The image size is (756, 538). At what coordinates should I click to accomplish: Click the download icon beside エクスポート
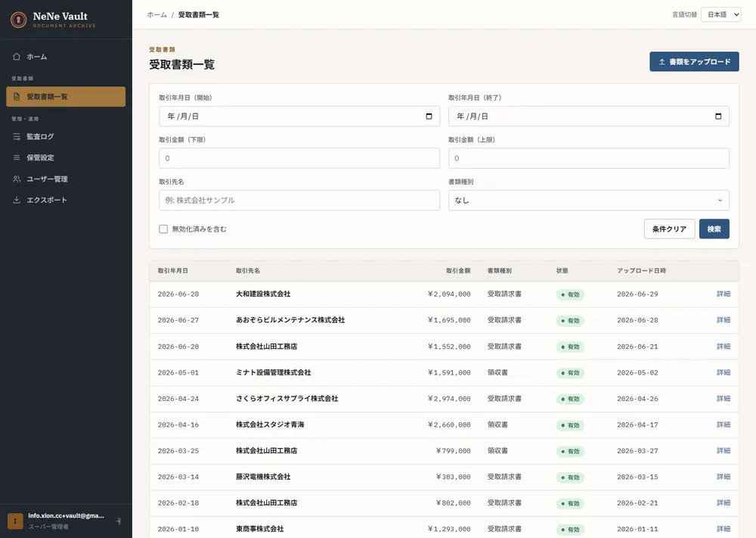pyautogui.click(x=17, y=200)
